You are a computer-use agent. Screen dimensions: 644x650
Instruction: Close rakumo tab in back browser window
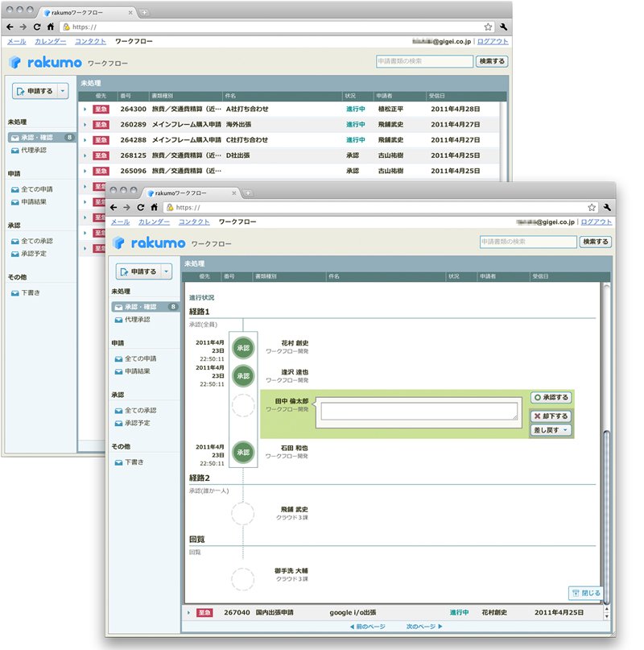click(x=130, y=13)
